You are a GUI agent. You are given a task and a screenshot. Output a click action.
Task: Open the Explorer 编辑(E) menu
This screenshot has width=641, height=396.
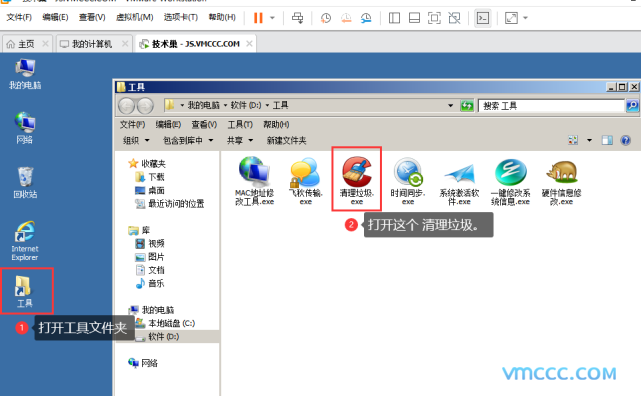click(168, 124)
